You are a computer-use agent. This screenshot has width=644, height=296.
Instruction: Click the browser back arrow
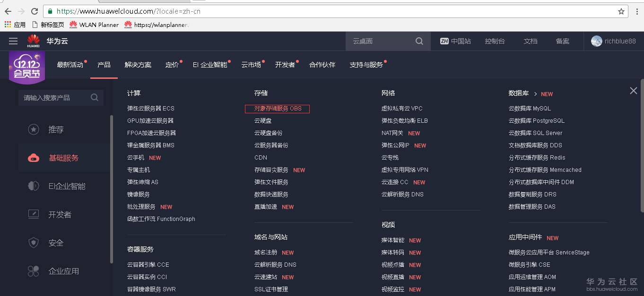click(8, 11)
